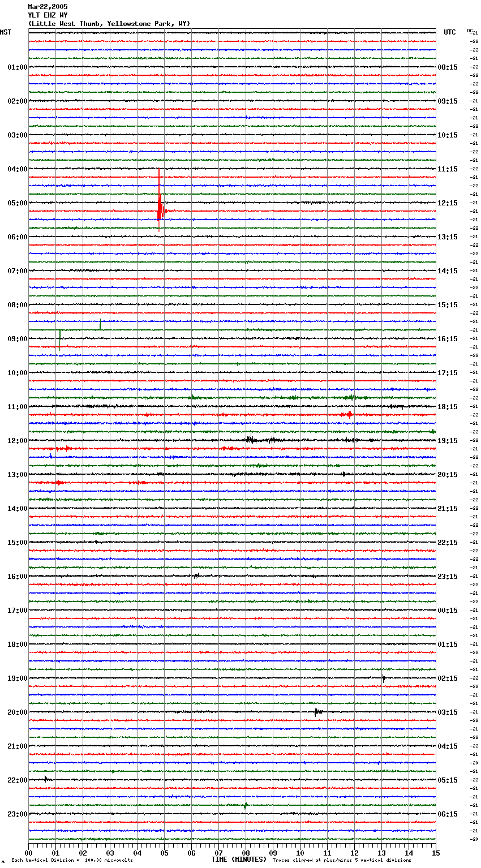Click minute tick label 15 on bottom axis
Image resolution: width=481 pixels, height=868 pixels.
coord(436,853)
